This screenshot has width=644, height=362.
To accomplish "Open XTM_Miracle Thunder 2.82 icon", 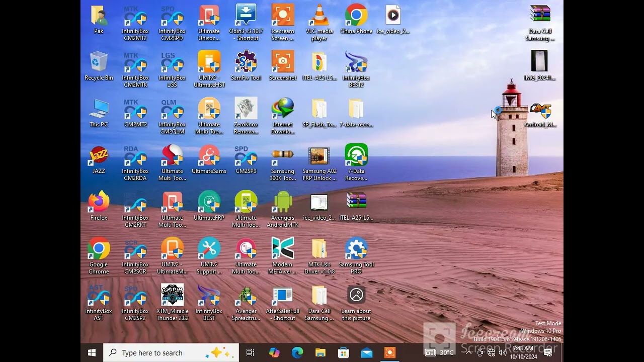I will click(172, 295).
